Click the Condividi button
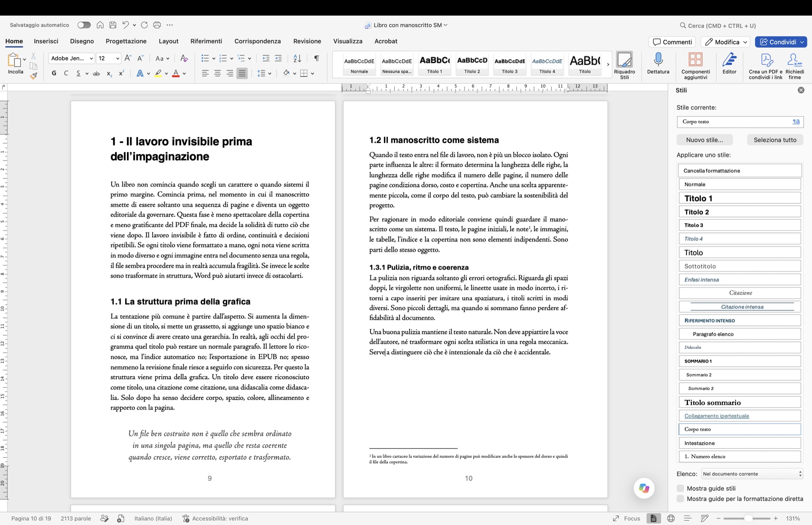 tap(781, 42)
